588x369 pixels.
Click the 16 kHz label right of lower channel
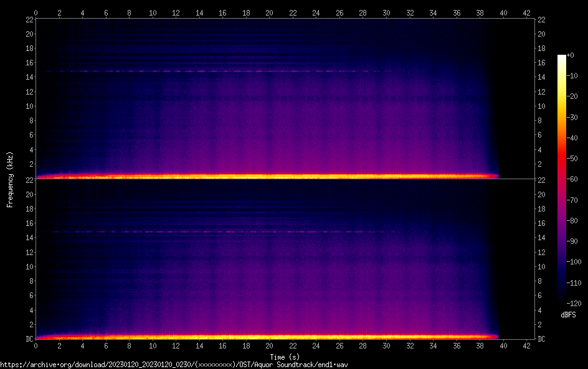click(x=542, y=223)
